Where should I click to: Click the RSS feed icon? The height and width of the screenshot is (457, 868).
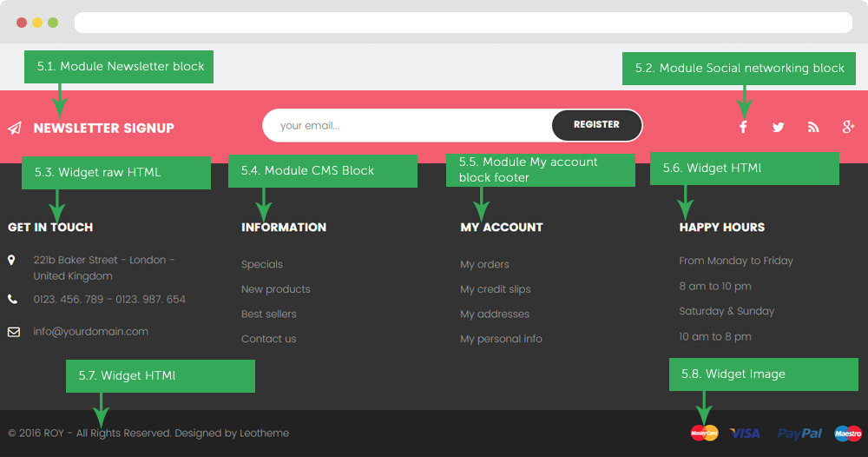(x=813, y=128)
